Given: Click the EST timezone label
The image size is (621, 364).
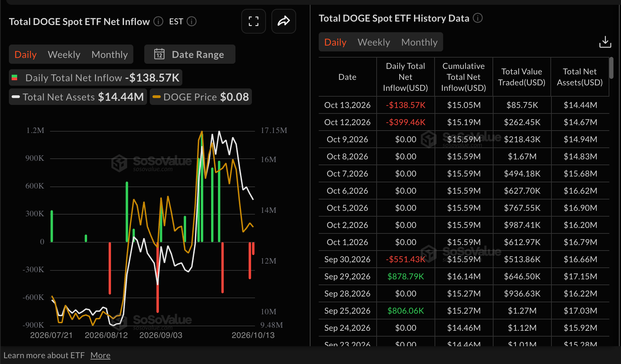Looking at the screenshot, I should tap(176, 22).
